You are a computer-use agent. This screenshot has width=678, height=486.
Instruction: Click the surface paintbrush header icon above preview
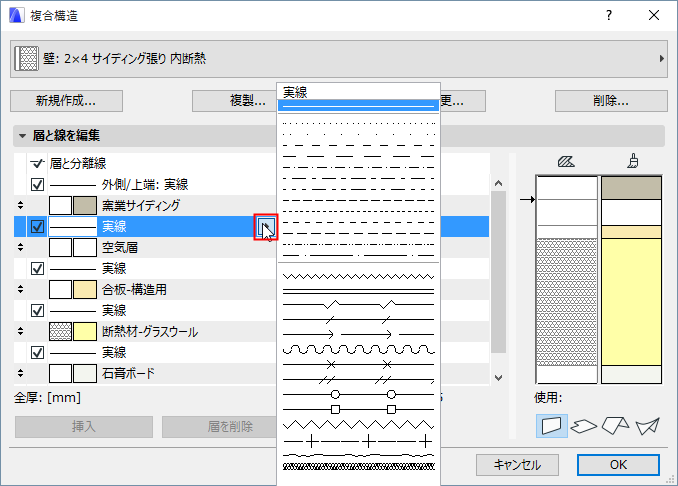click(x=633, y=161)
